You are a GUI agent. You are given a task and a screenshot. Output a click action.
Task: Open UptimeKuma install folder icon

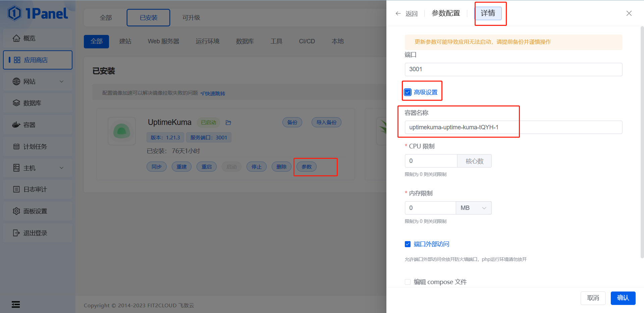click(228, 123)
